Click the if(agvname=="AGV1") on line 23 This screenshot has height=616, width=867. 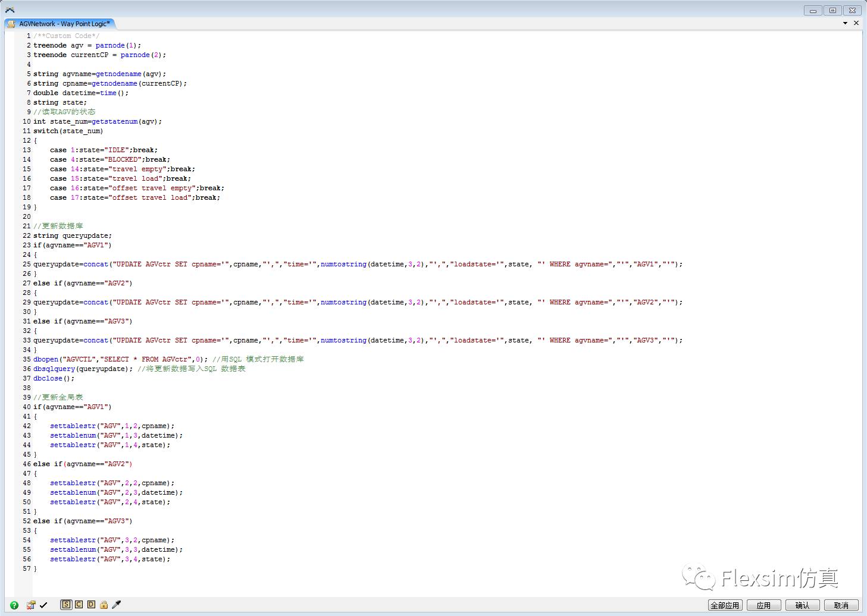point(73,245)
